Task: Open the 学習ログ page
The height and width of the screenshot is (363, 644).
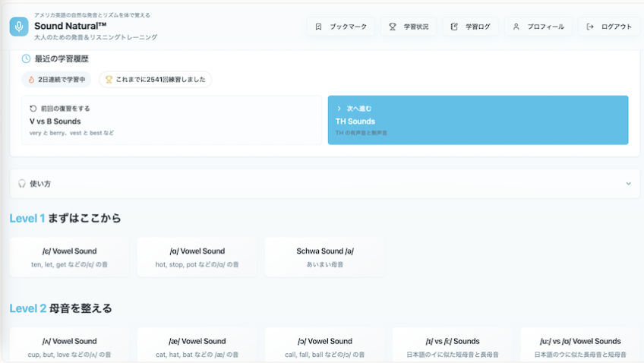Action: coord(470,27)
